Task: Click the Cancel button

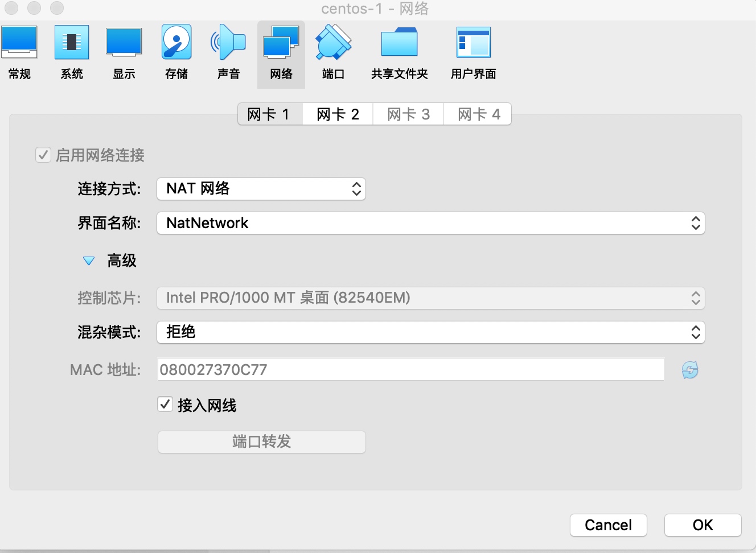Action: 608,525
